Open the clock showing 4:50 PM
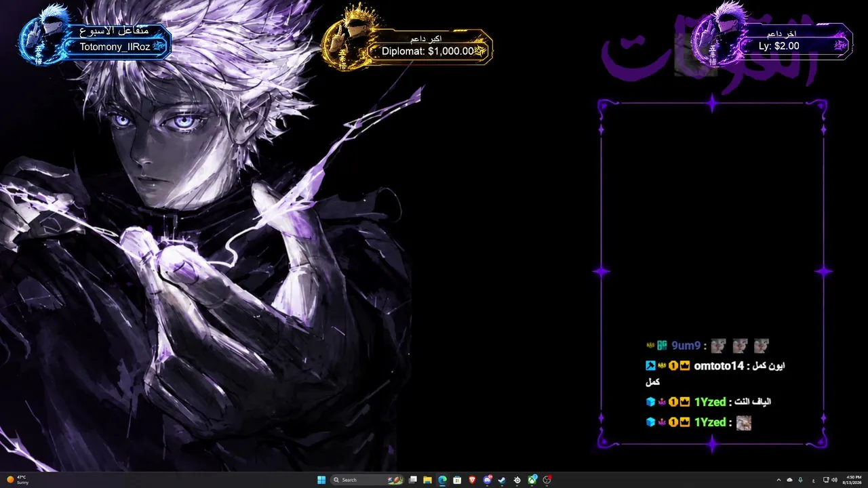 pos(854,480)
